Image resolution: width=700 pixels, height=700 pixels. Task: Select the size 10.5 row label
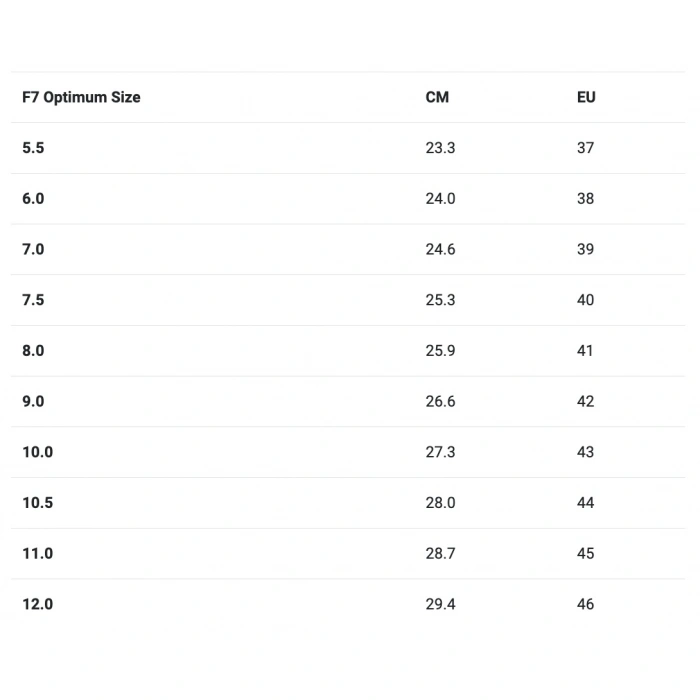pyautogui.click(x=37, y=503)
